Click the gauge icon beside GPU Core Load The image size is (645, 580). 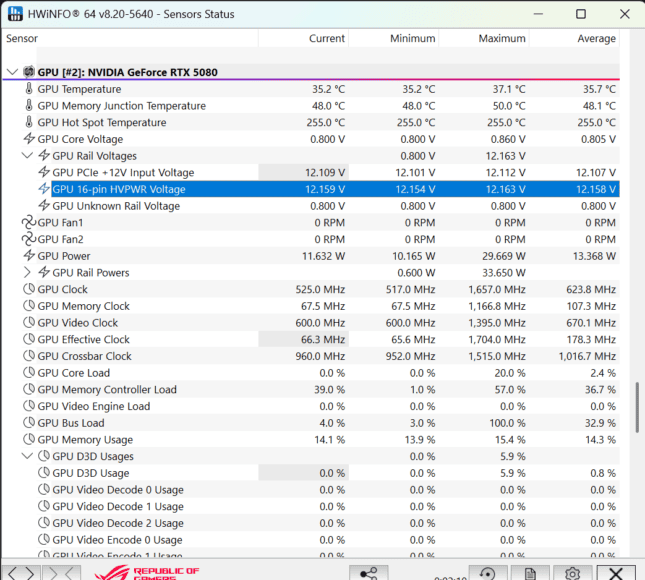[29, 372]
